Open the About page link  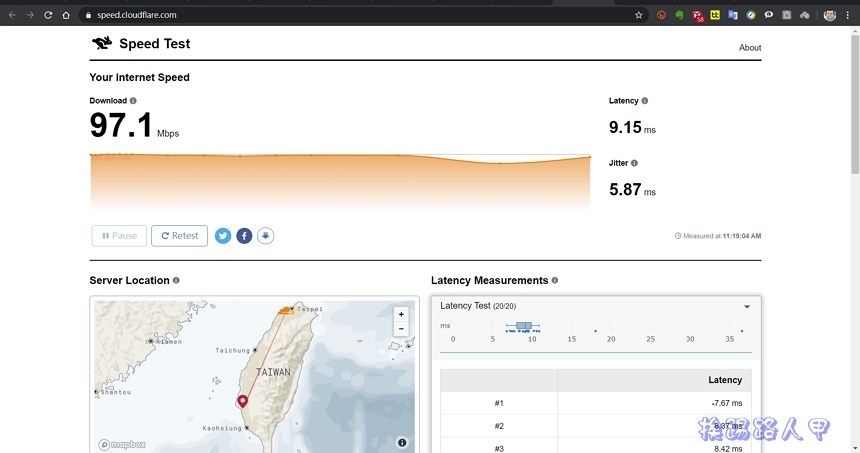click(749, 48)
